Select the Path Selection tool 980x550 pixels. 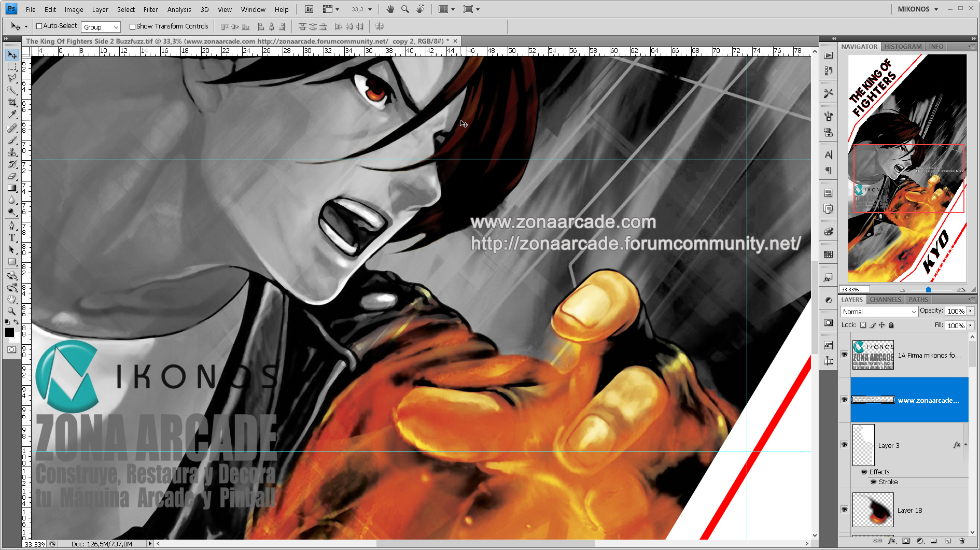(x=12, y=249)
